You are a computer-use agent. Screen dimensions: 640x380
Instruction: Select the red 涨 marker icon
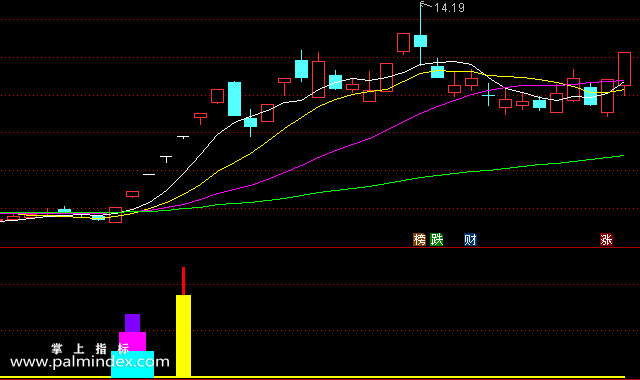pyautogui.click(x=606, y=240)
